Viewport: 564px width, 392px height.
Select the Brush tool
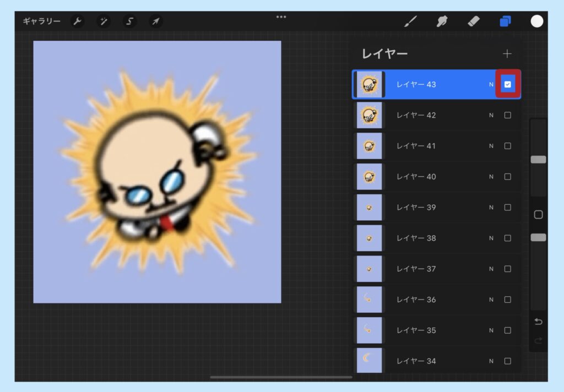click(x=410, y=21)
